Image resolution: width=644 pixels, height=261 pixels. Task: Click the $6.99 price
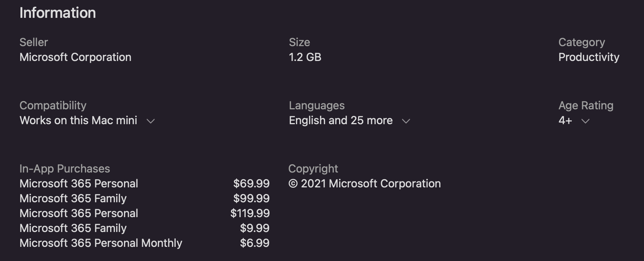255,243
